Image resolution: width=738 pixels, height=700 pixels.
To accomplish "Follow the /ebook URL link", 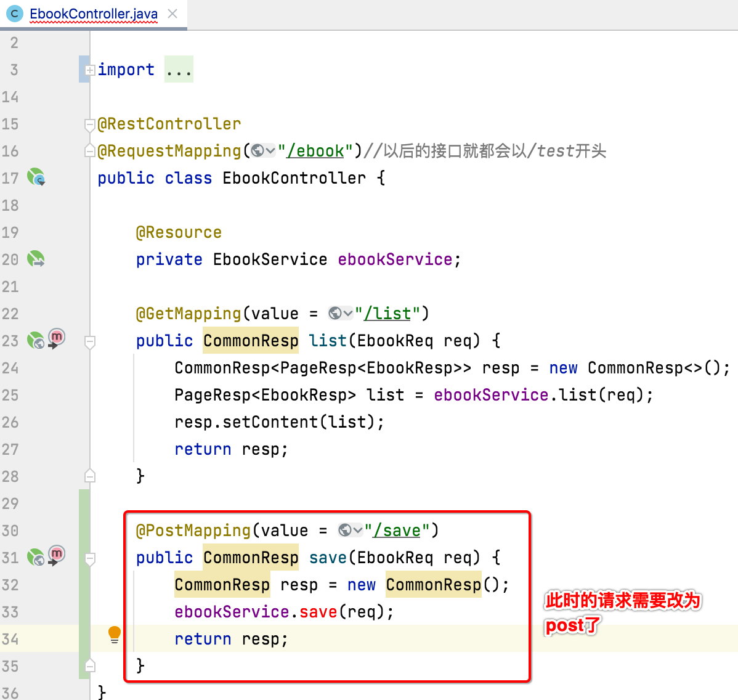I will point(315,151).
